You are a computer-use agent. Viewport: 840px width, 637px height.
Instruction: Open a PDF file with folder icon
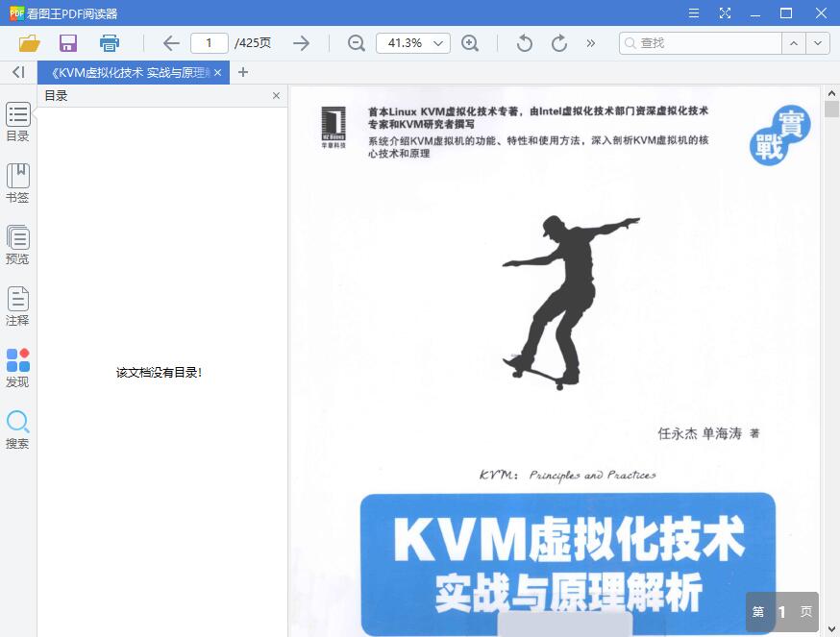click(30, 43)
